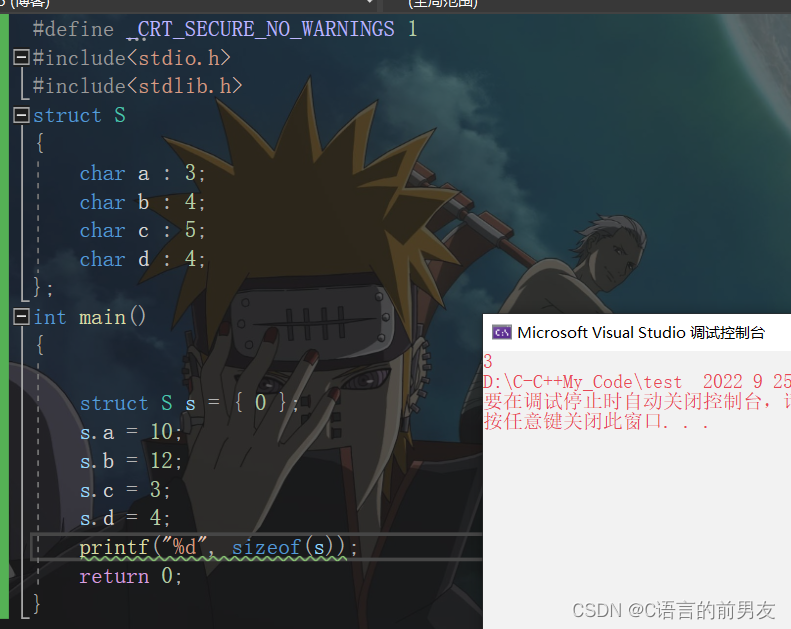Click the struct S declaration
Image resolution: width=791 pixels, height=629 pixels.
[79, 115]
